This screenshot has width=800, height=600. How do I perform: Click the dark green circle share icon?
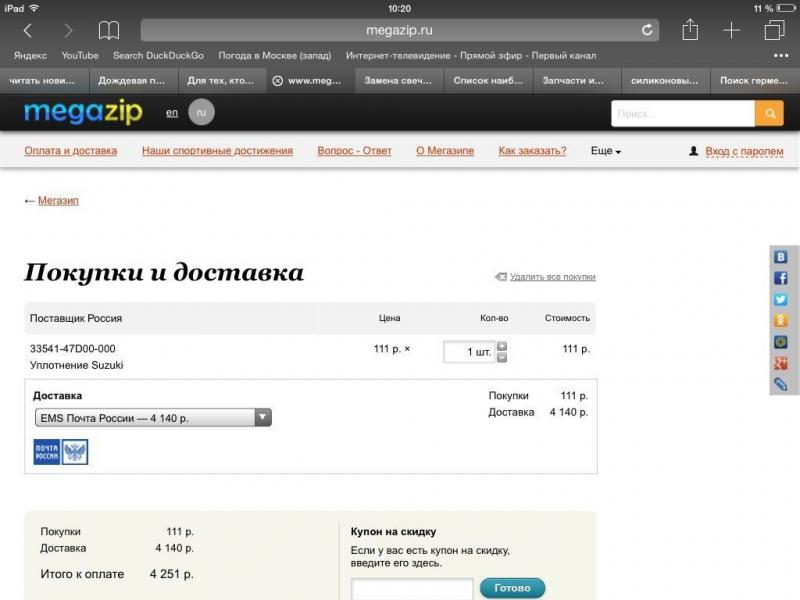click(781, 342)
